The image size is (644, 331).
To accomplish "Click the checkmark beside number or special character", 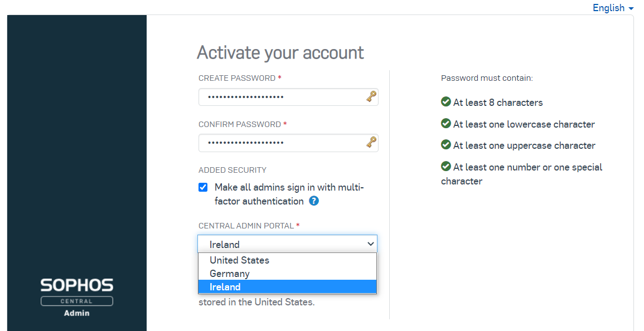I will point(446,166).
